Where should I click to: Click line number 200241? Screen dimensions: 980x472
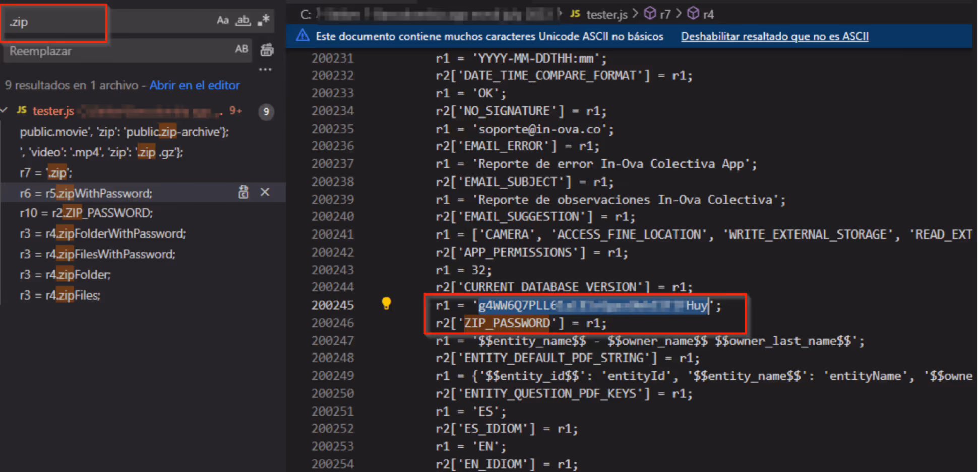click(x=332, y=234)
